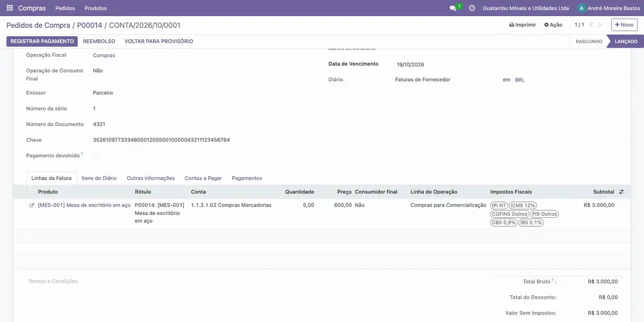Open the Imprimir print menu

523,25
